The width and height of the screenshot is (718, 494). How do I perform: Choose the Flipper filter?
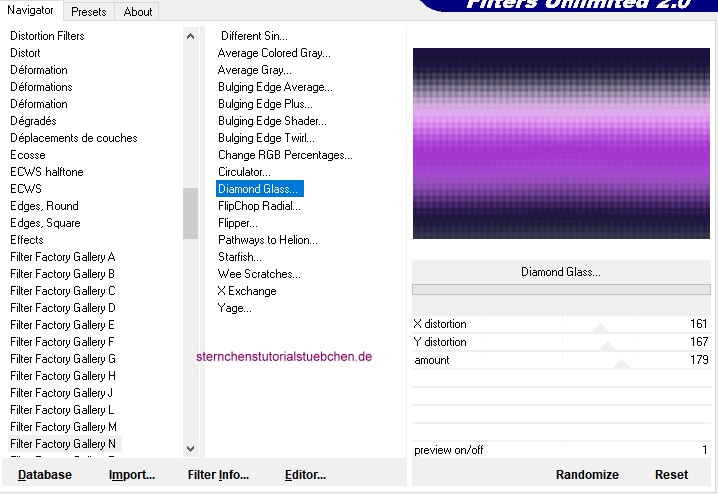coord(238,223)
